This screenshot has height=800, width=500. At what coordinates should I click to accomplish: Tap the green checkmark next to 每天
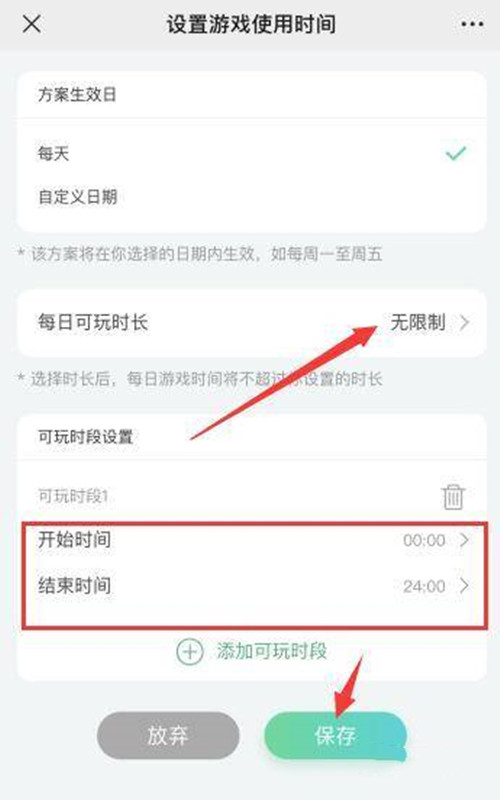(456, 153)
